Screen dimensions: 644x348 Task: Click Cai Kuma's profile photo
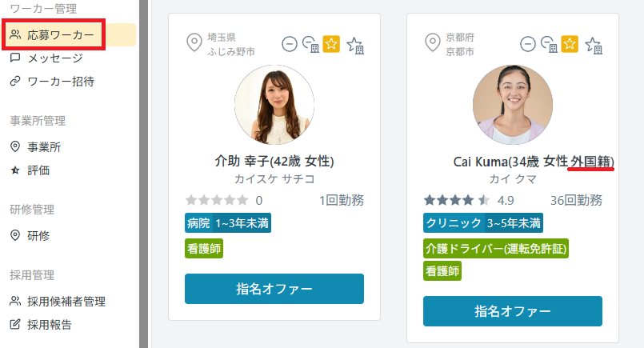pyautogui.click(x=513, y=105)
